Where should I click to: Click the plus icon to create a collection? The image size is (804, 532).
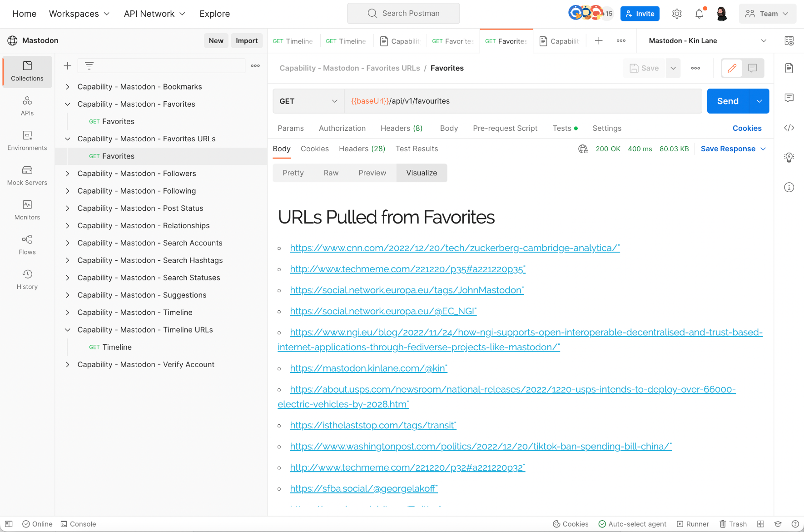point(68,66)
